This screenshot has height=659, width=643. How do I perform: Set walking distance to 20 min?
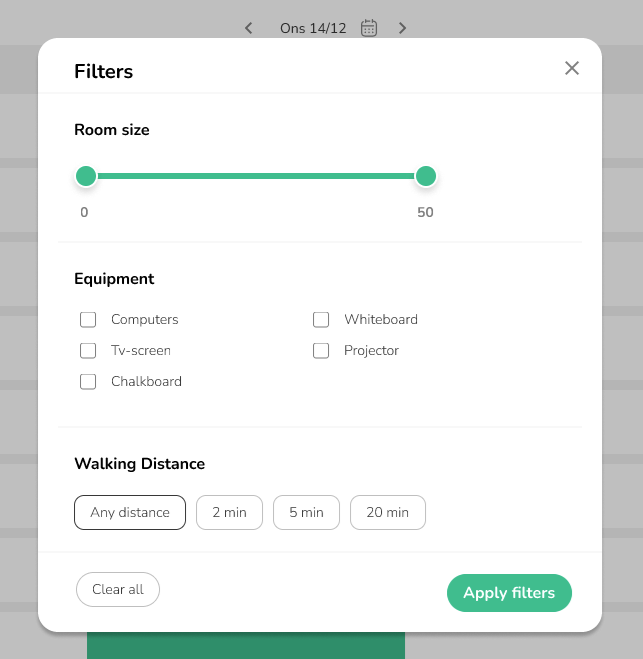click(387, 513)
